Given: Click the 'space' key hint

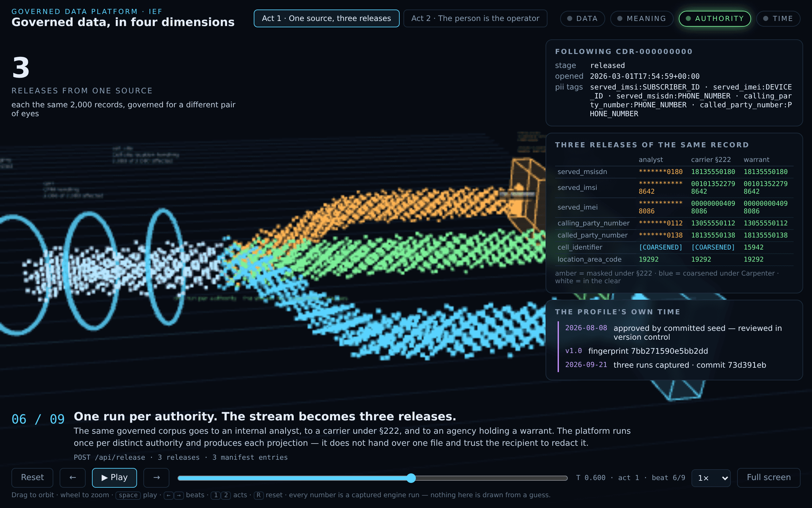Looking at the screenshot, I should (128, 495).
